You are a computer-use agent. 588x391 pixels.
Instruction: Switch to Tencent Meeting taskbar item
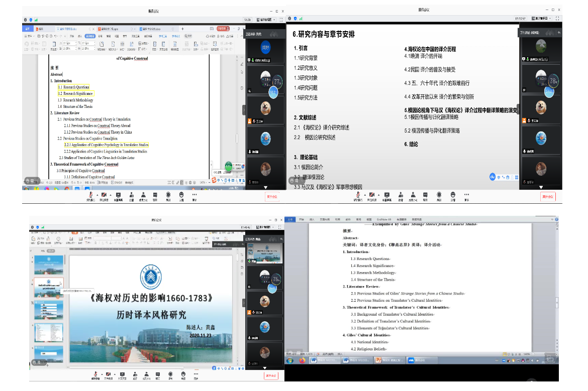click(422, 360)
